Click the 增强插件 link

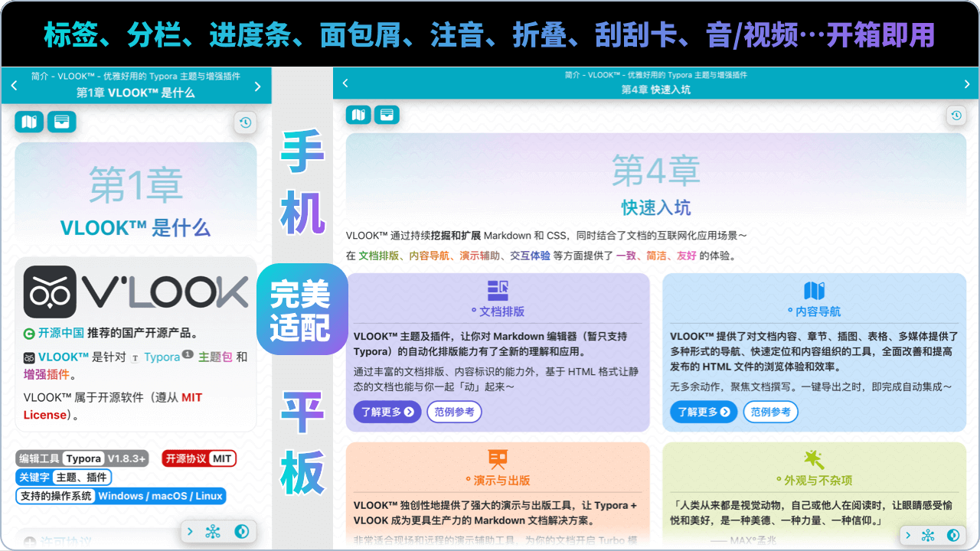tap(46, 374)
